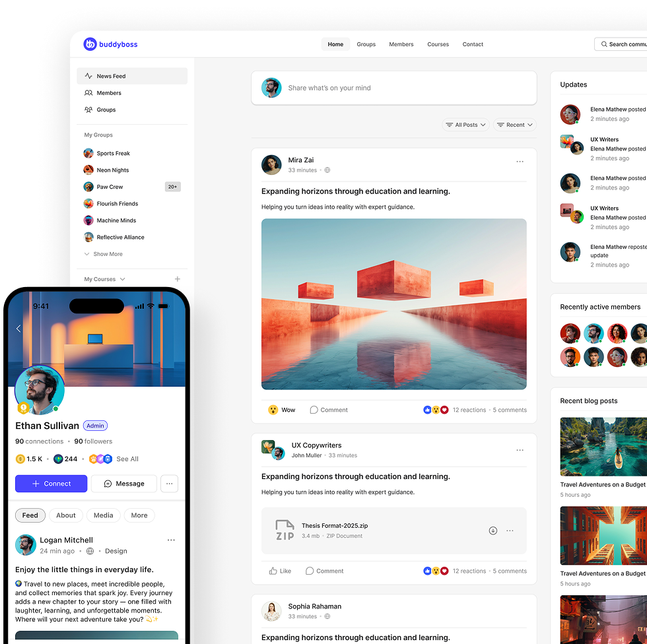647x644 pixels.
Task: Open more options next to Message button
Action: click(x=170, y=484)
